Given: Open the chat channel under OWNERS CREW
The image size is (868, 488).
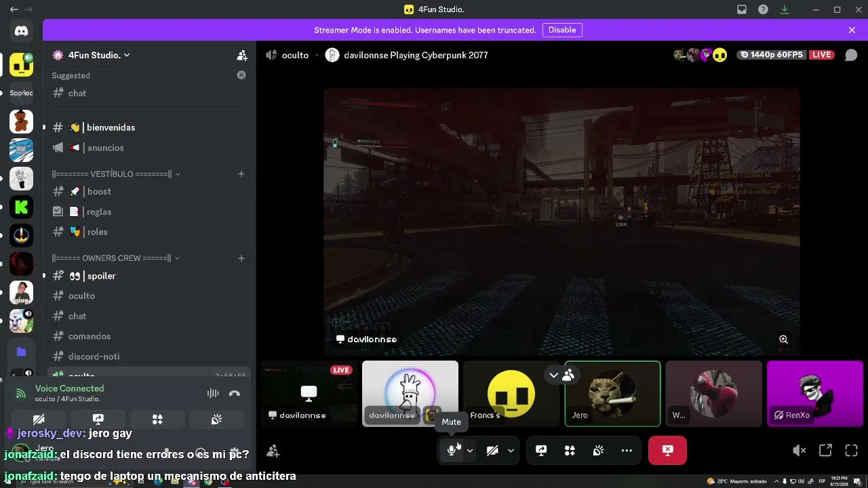Looking at the screenshot, I should [x=149, y=316].
